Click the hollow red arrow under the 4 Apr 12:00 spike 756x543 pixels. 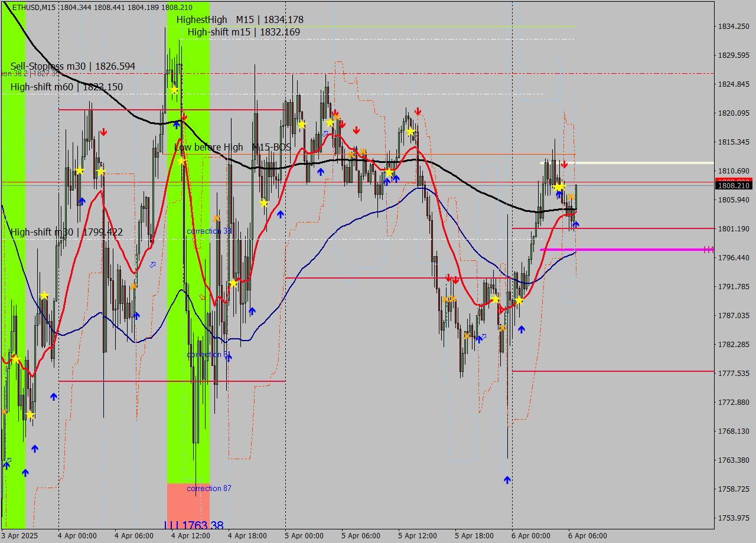tap(201, 296)
